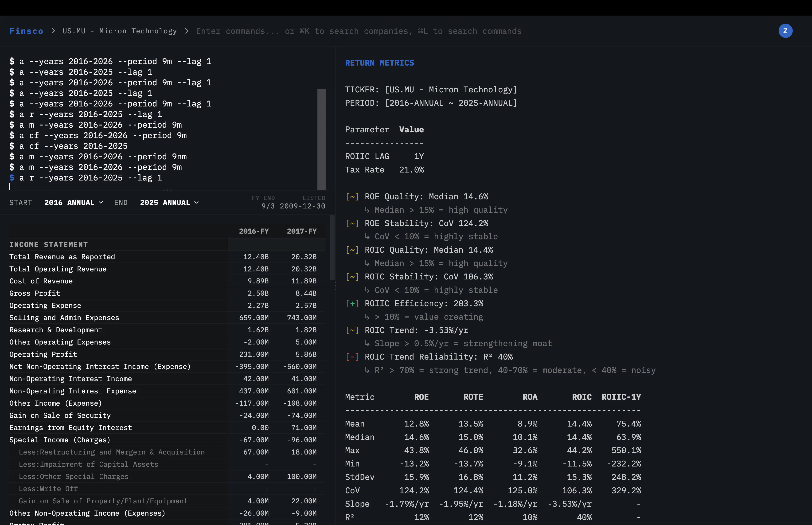
Task: Click Less:Other Special Charges row
Action: [x=167, y=477]
